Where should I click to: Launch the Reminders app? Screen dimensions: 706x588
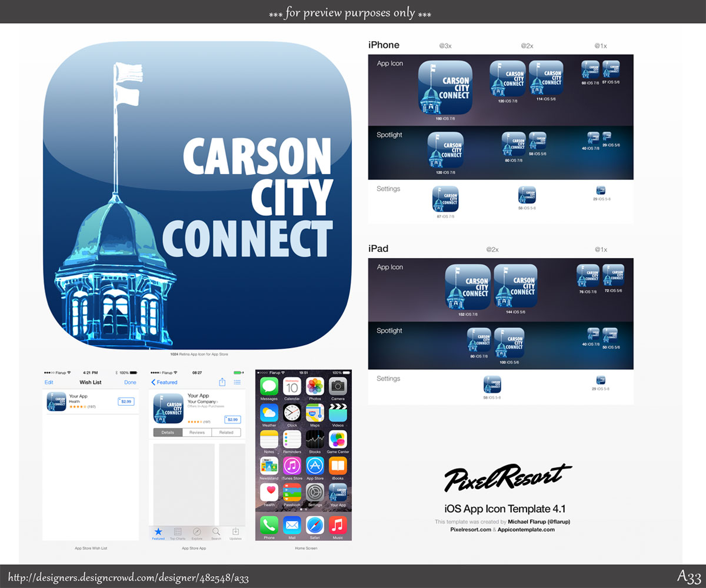[x=292, y=439]
